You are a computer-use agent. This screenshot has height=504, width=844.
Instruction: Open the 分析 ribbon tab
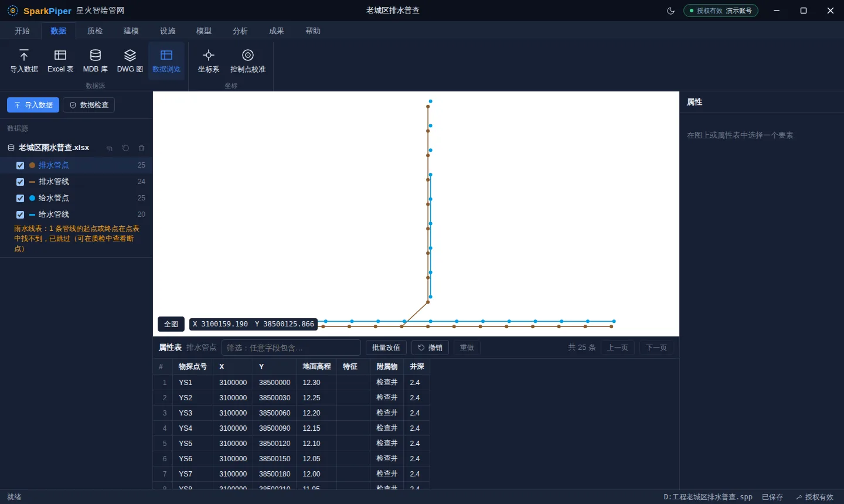coord(240,30)
